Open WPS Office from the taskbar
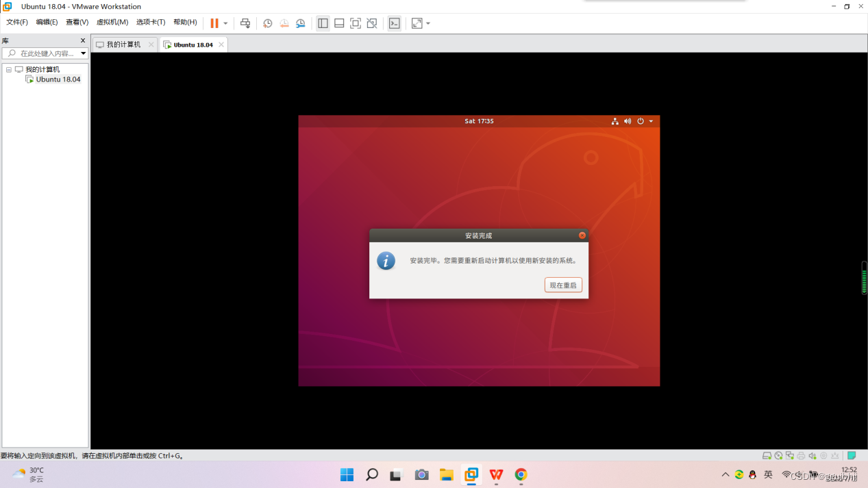This screenshot has height=488, width=868. tap(496, 474)
